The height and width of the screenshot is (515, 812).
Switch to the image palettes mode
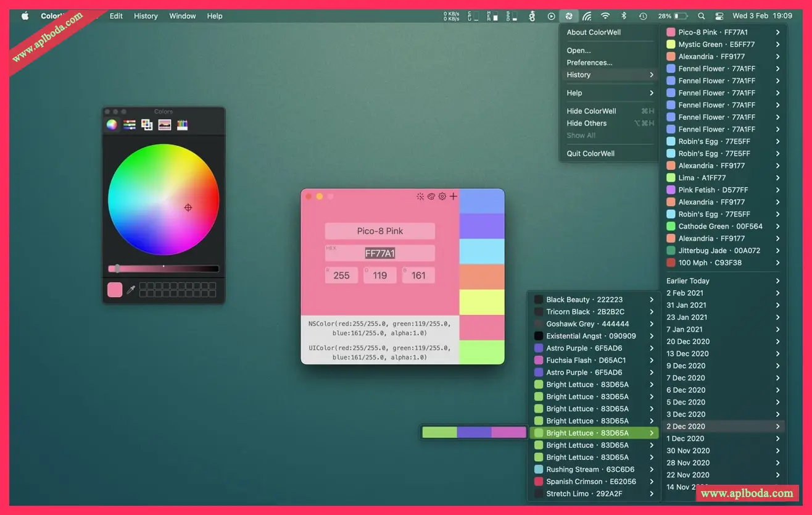(x=165, y=125)
